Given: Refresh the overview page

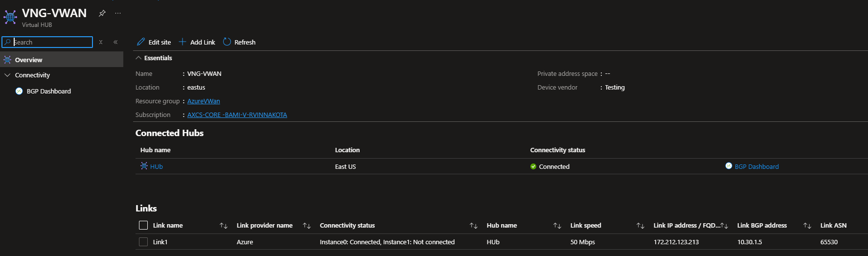Looking at the screenshot, I should pos(239,42).
